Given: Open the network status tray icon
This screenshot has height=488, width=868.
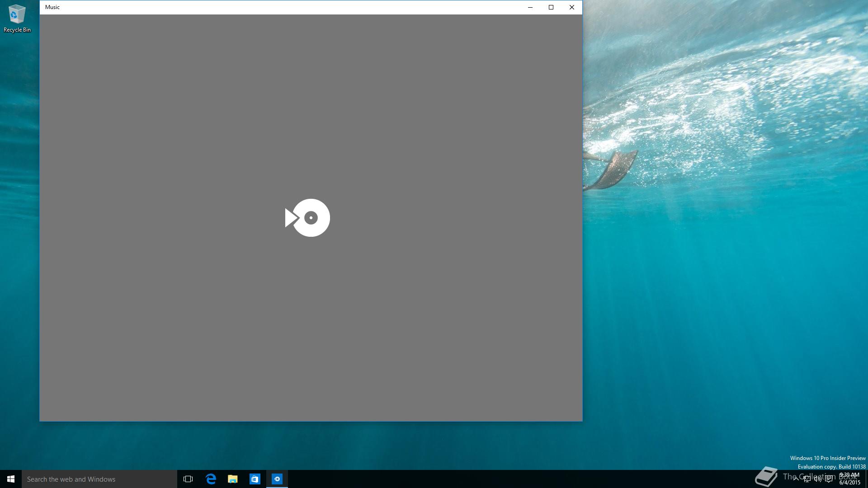Looking at the screenshot, I should pyautogui.click(x=807, y=479).
